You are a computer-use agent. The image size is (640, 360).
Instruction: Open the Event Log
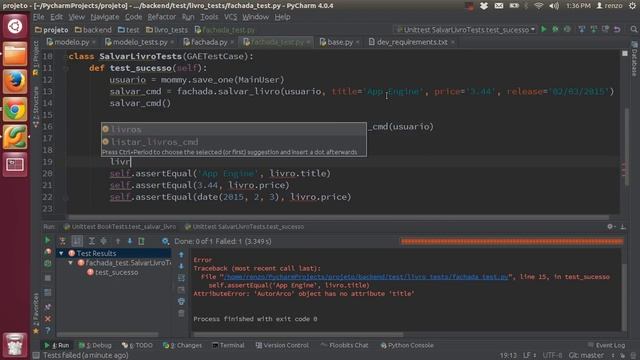pyautogui.click(x=607, y=345)
